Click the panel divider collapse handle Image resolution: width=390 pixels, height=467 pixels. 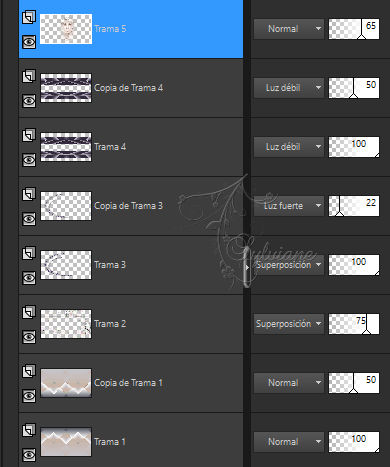(x=247, y=267)
